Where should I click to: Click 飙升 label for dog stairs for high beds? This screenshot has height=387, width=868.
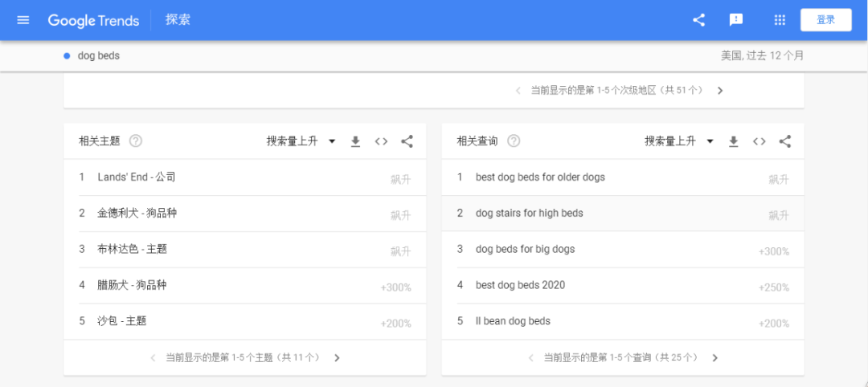tap(779, 216)
